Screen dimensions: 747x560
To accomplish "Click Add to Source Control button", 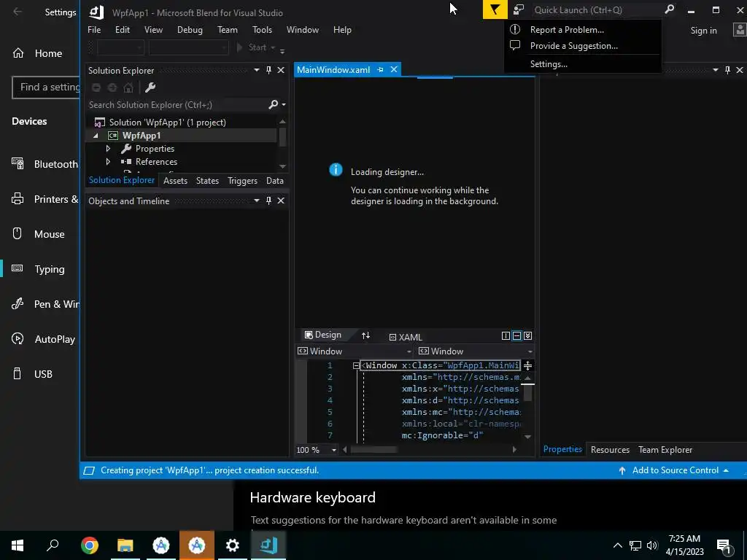I will pyautogui.click(x=675, y=470).
